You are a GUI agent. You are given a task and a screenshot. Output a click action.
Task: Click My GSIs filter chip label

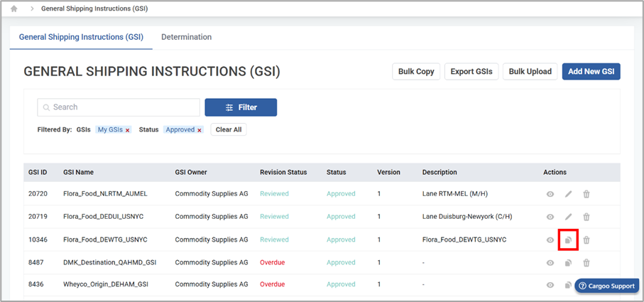click(x=109, y=130)
